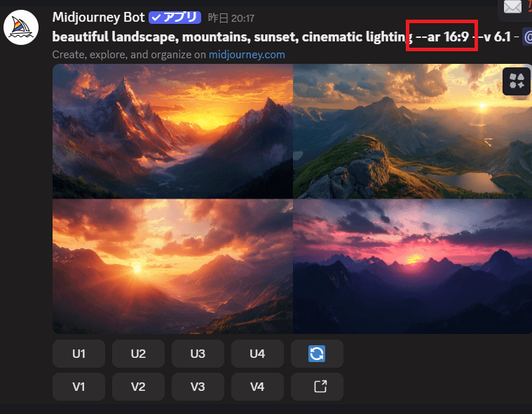Open the top-left snowy peaks sunset image
532x414 pixels.
tap(172, 131)
